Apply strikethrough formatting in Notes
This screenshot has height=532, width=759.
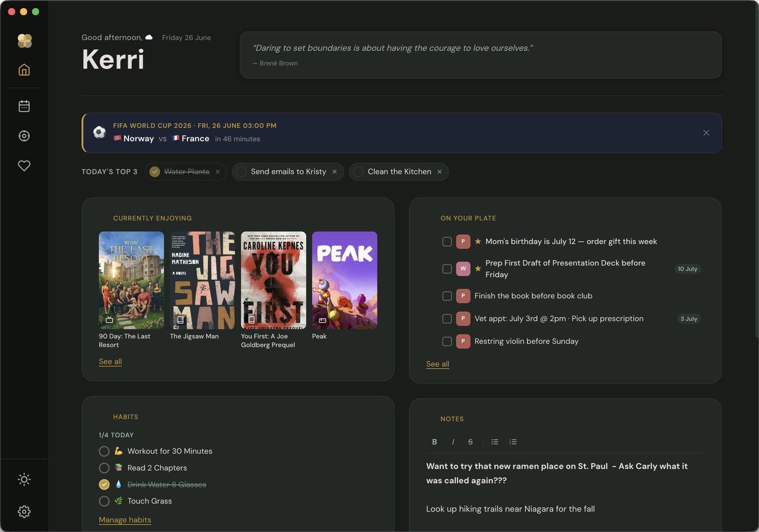click(x=470, y=442)
